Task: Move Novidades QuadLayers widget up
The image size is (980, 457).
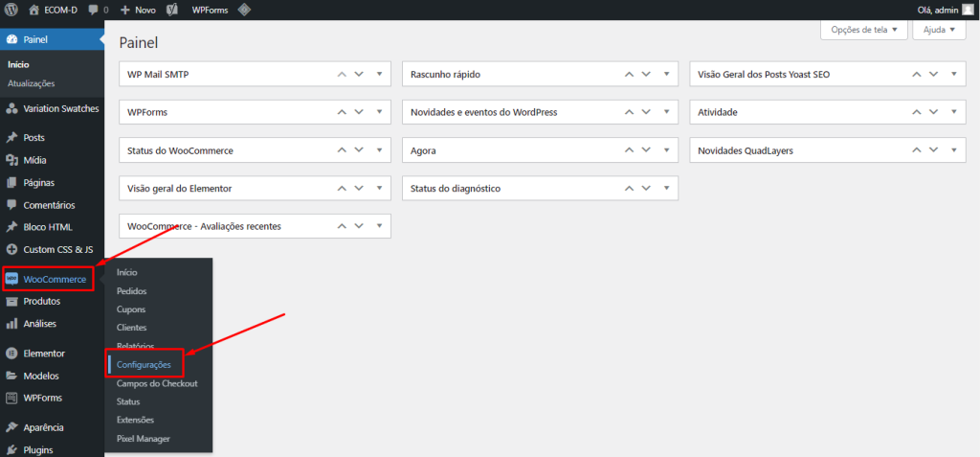Action: pos(916,150)
